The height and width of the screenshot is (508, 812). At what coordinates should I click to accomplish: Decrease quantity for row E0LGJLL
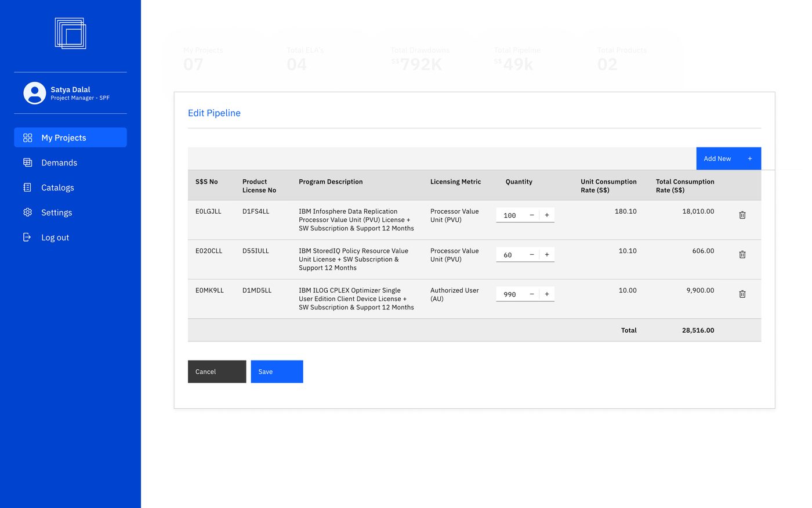[532, 215]
